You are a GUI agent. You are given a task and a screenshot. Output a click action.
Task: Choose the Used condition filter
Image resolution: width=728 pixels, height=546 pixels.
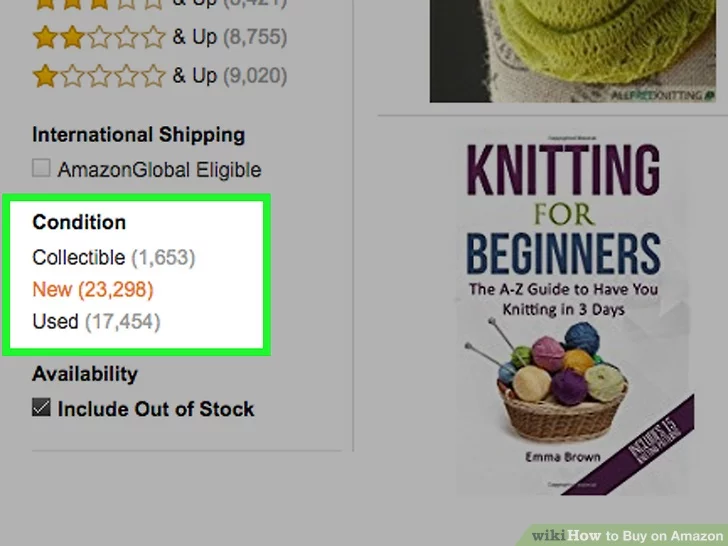coord(55,321)
